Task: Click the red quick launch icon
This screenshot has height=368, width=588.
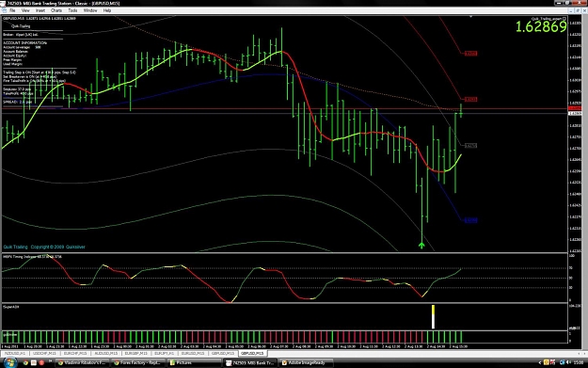Action: (41, 362)
